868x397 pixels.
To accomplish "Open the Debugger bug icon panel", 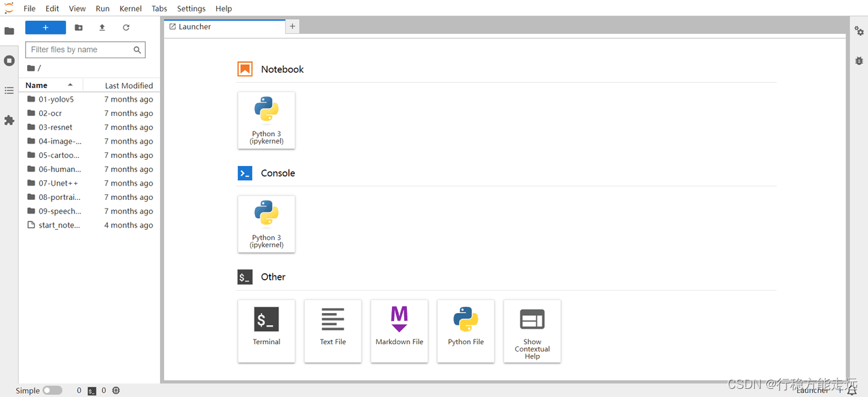I will click(859, 61).
